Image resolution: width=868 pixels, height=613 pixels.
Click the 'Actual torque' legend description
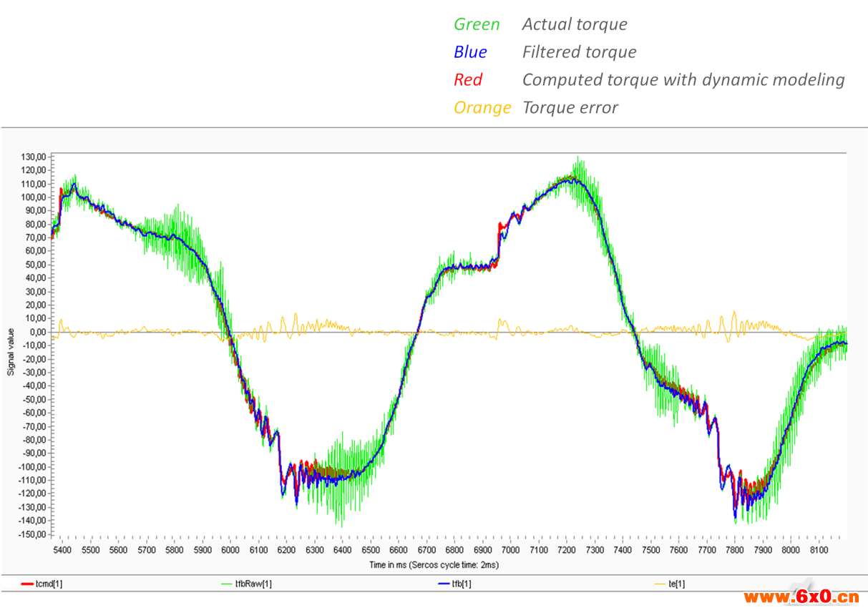tap(575, 24)
